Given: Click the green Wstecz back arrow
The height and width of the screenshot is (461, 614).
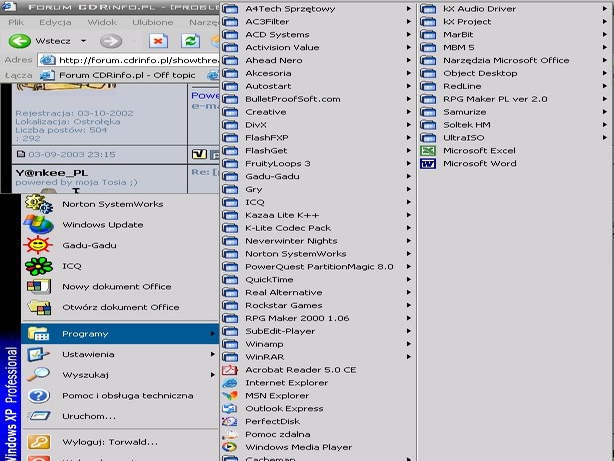Looking at the screenshot, I should point(20,41).
